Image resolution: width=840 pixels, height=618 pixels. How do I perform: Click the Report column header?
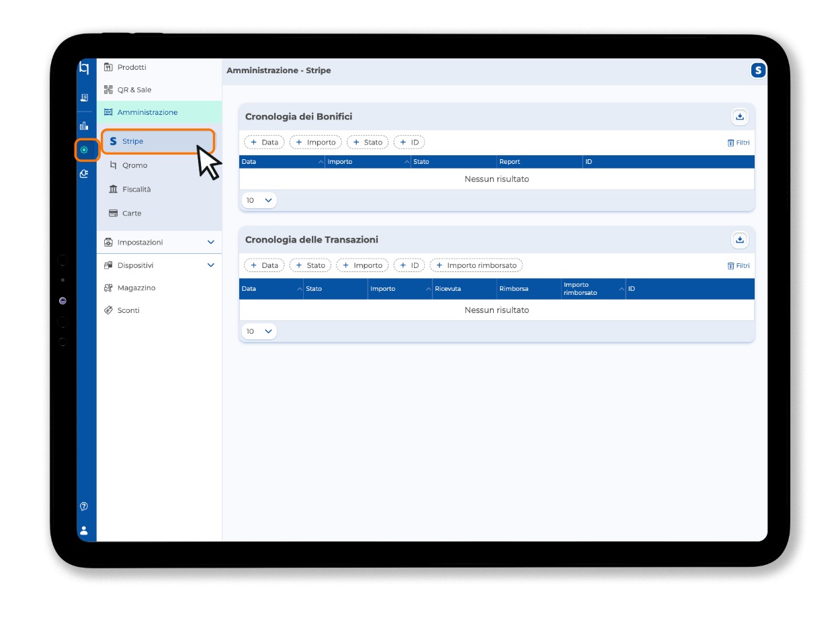point(540,162)
